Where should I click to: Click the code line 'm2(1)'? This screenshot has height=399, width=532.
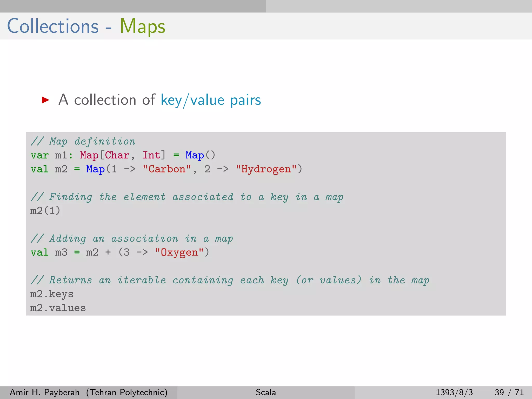click(45, 210)
